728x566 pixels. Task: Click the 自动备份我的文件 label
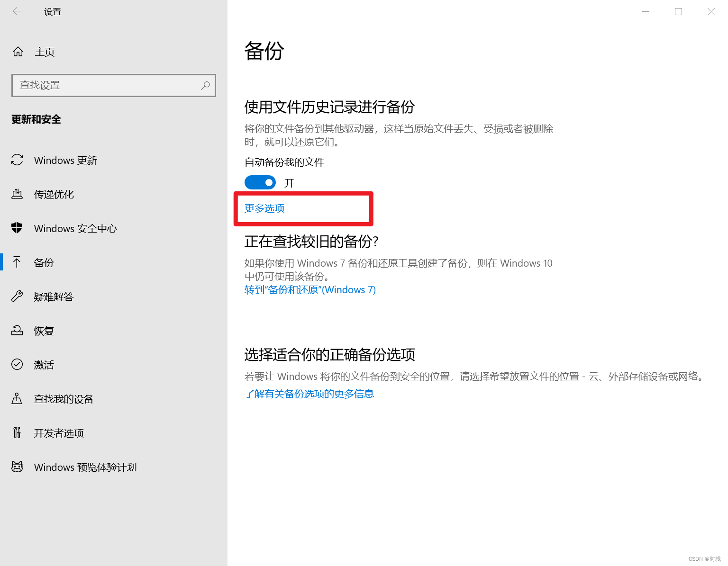[x=284, y=162]
